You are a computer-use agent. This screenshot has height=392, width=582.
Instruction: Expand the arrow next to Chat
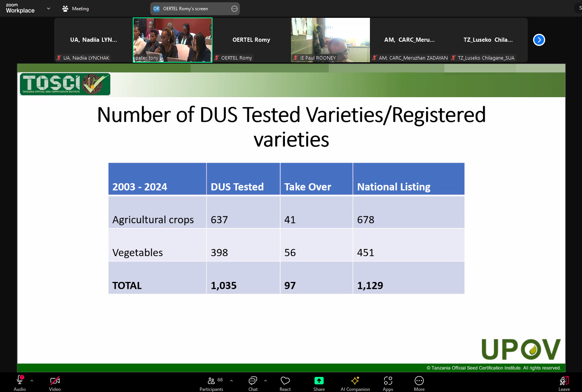click(266, 380)
